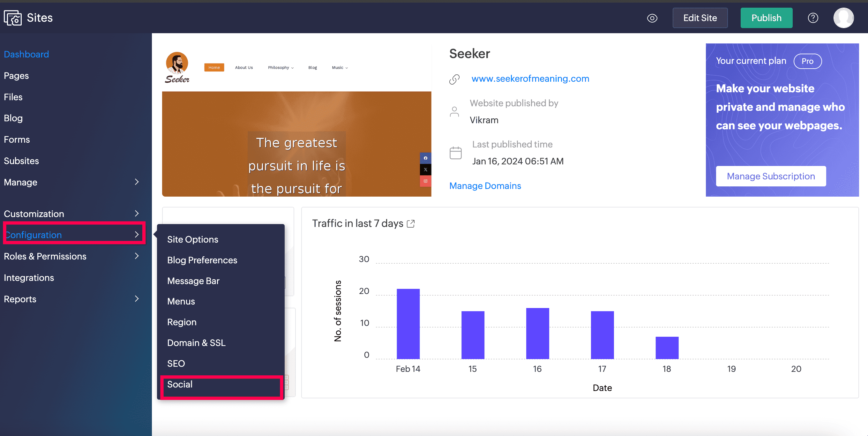Open SEO configuration option
Viewport: 868px width, 436px height.
[176, 363]
